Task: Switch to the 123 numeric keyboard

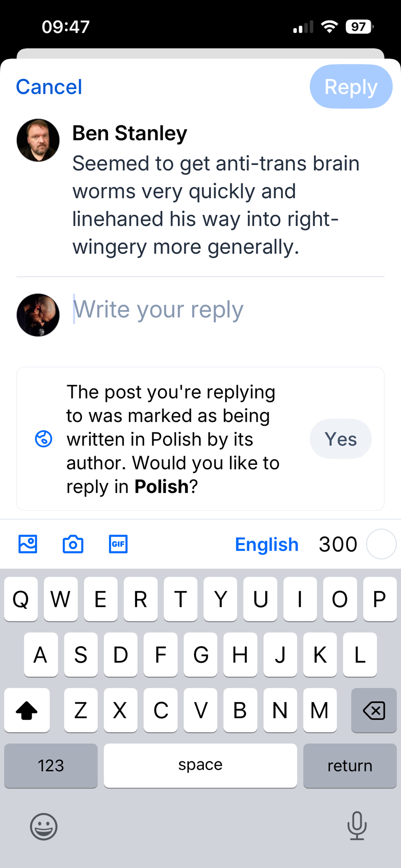Action: click(x=51, y=766)
